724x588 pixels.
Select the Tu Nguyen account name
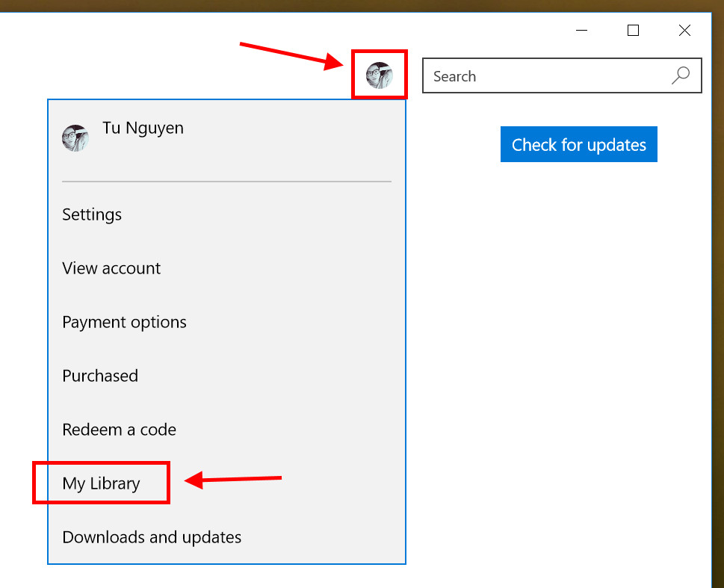click(x=143, y=128)
